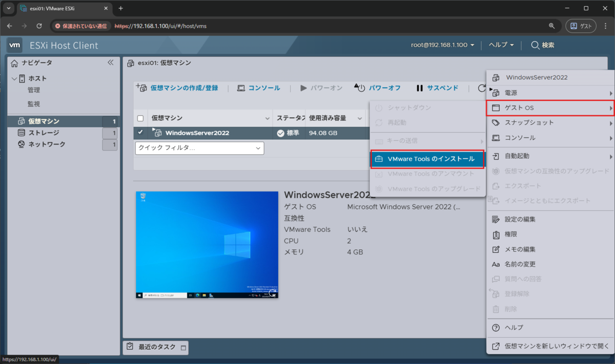Click the esxi01 Virtual Machines heading
Image resolution: width=615 pixels, height=364 pixels.
[164, 63]
